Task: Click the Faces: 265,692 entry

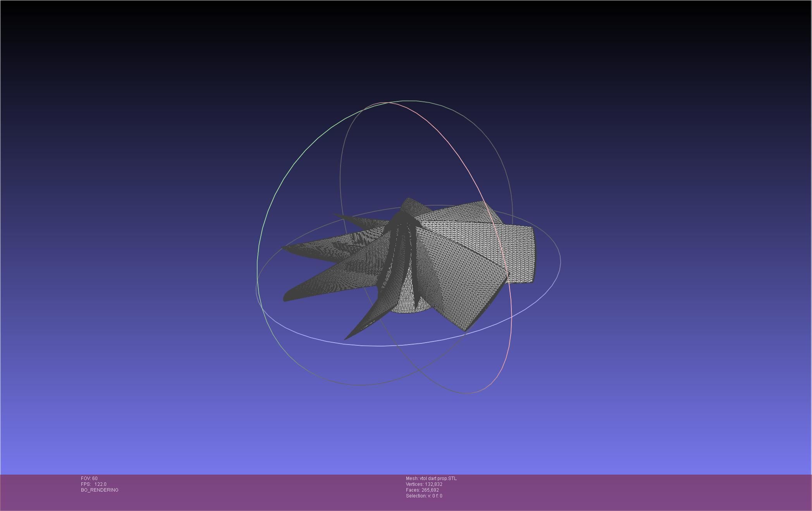Action: 422,490
